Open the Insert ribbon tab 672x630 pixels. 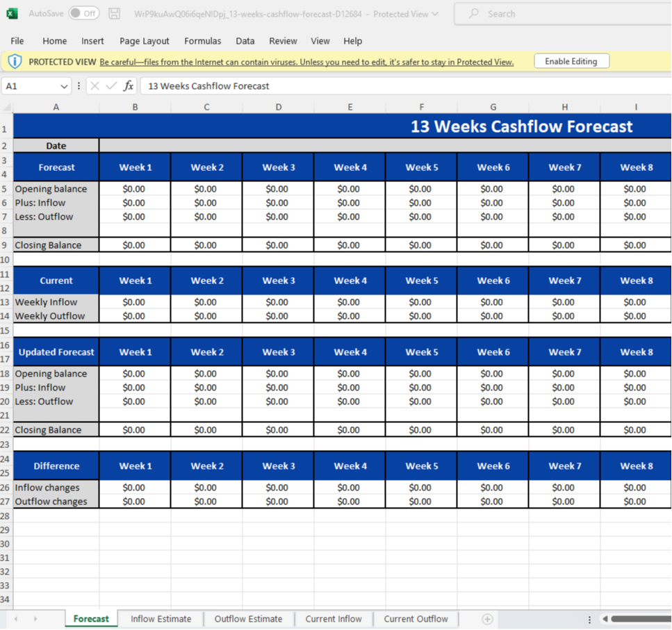92,41
